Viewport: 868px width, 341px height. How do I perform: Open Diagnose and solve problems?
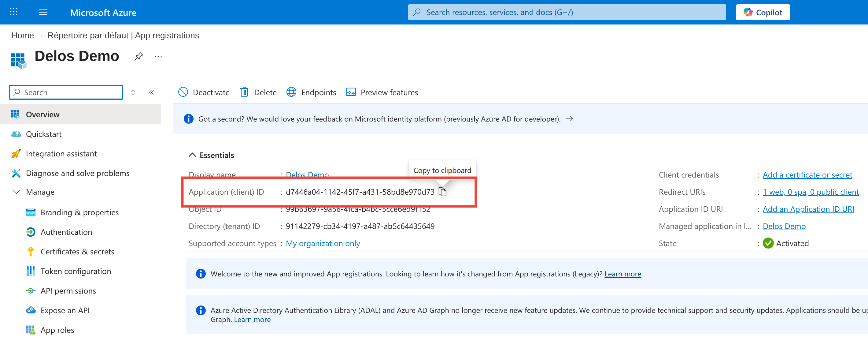click(70, 173)
